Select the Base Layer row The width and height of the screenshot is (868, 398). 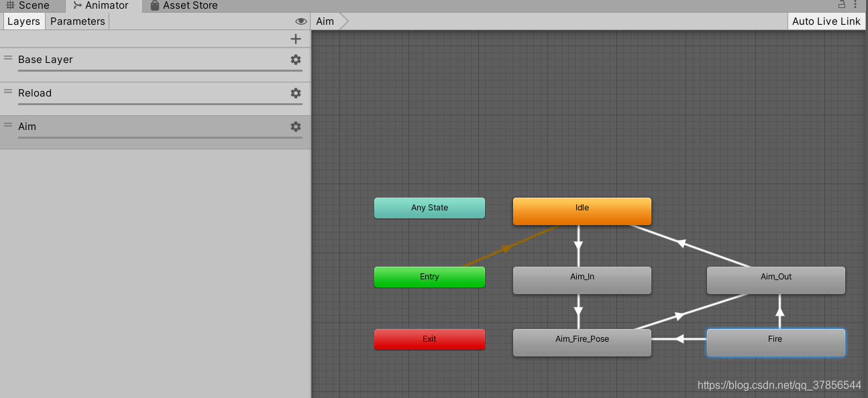point(155,64)
